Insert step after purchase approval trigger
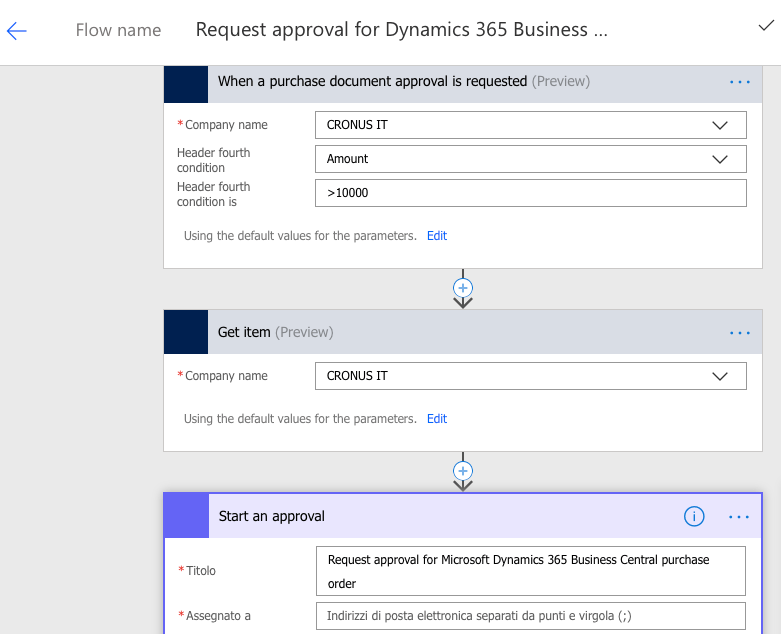The height and width of the screenshot is (634, 781). 463,287
